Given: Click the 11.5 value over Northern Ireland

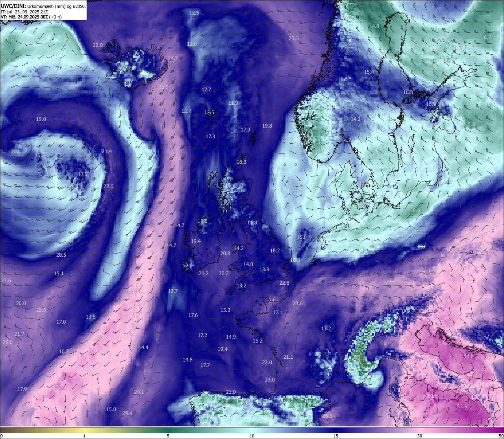Looking at the screenshot, I should [x=202, y=221].
